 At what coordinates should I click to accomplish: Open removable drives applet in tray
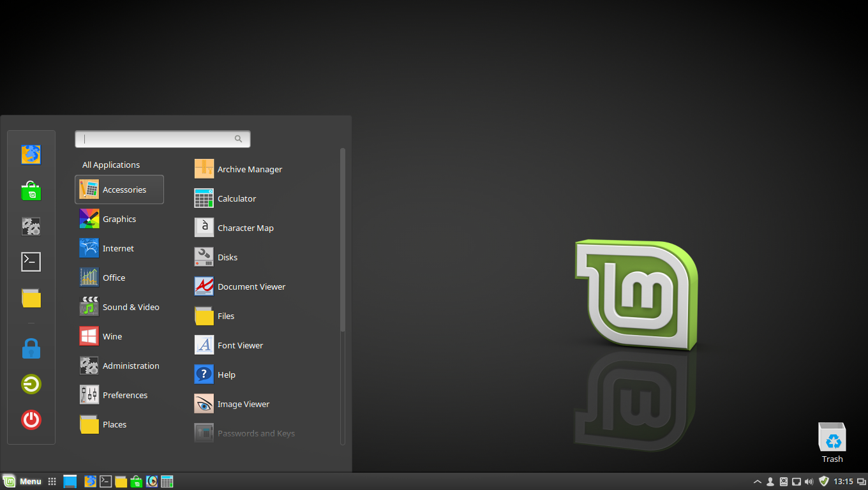tap(784, 482)
